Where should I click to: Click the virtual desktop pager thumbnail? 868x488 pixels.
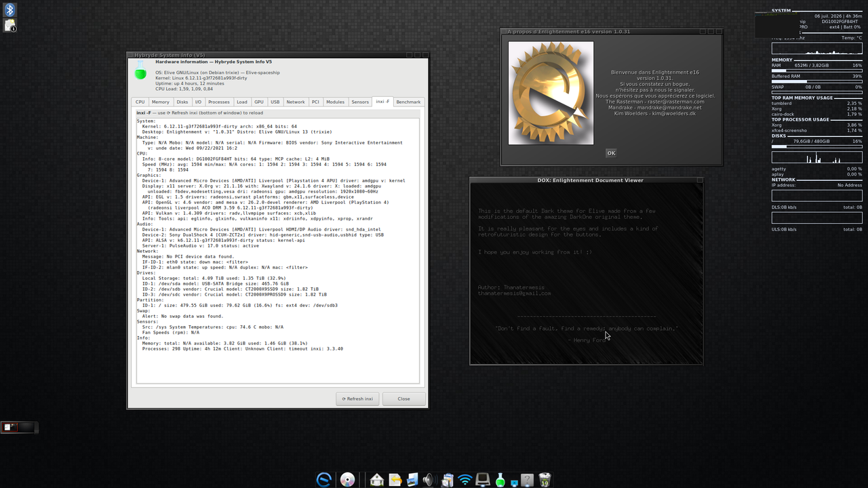(19, 427)
